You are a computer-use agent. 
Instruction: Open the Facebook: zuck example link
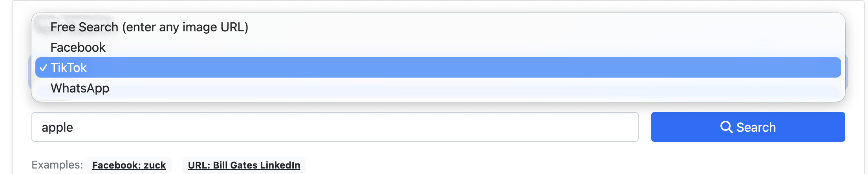[129, 165]
